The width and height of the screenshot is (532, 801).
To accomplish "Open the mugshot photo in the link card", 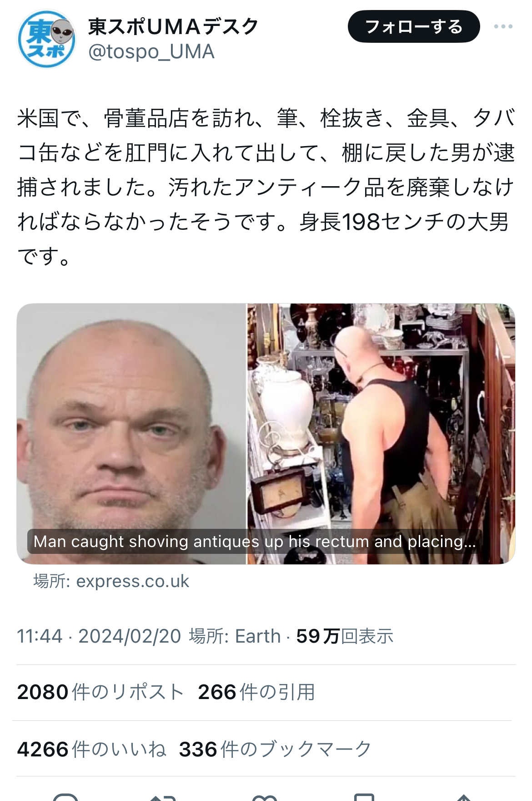I will [131, 434].
